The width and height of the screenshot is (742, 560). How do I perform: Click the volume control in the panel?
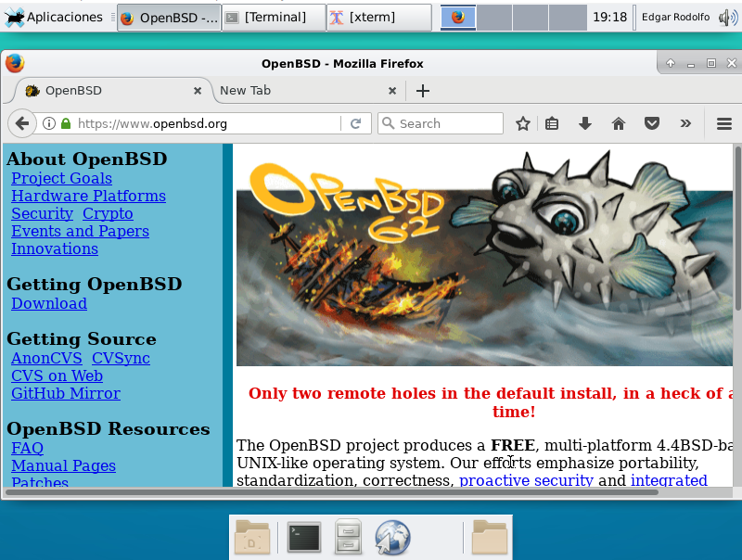728,16
